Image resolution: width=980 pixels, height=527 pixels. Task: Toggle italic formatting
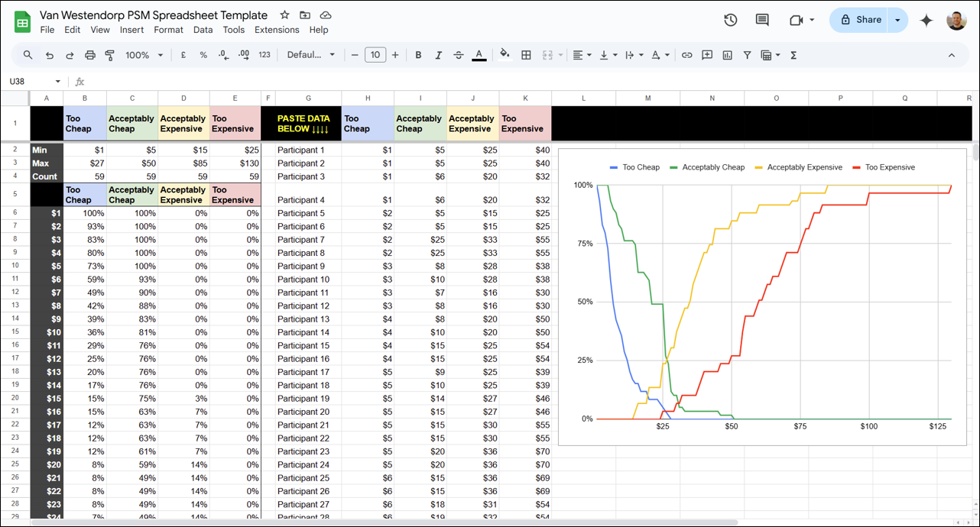point(438,55)
